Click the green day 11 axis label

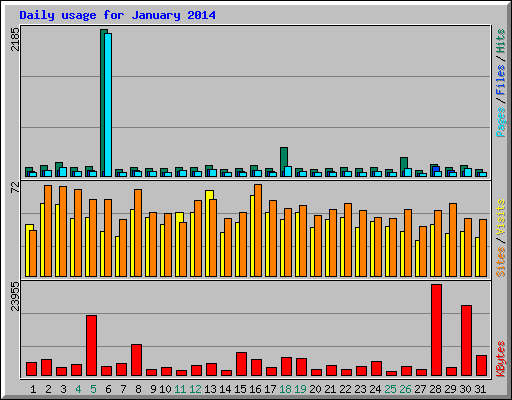[180, 389]
